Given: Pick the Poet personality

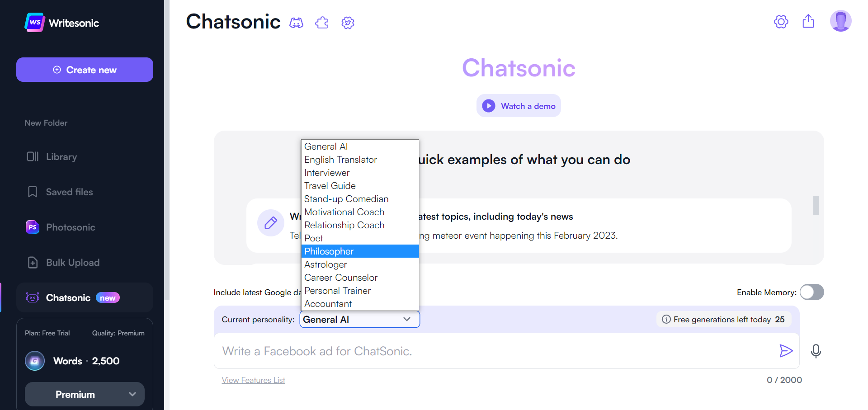Looking at the screenshot, I should 360,238.
